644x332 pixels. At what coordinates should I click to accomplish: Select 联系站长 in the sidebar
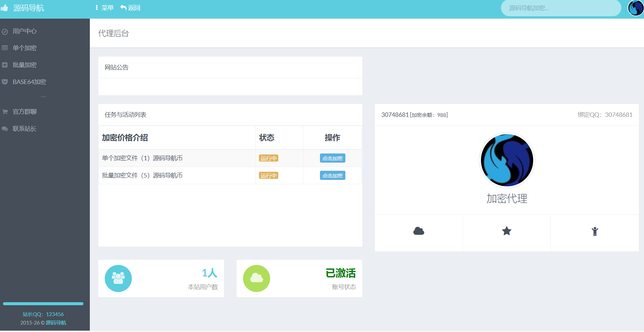click(x=24, y=129)
